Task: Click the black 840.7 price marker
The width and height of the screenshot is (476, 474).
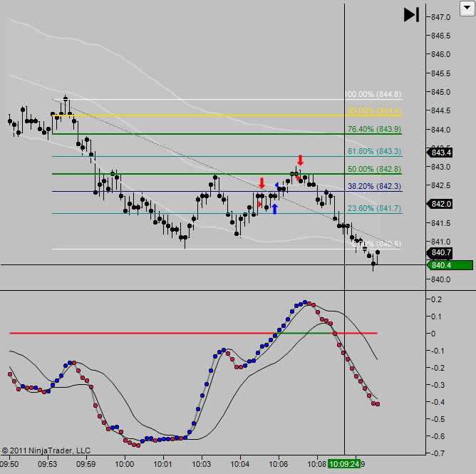Action: pos(440,252)
